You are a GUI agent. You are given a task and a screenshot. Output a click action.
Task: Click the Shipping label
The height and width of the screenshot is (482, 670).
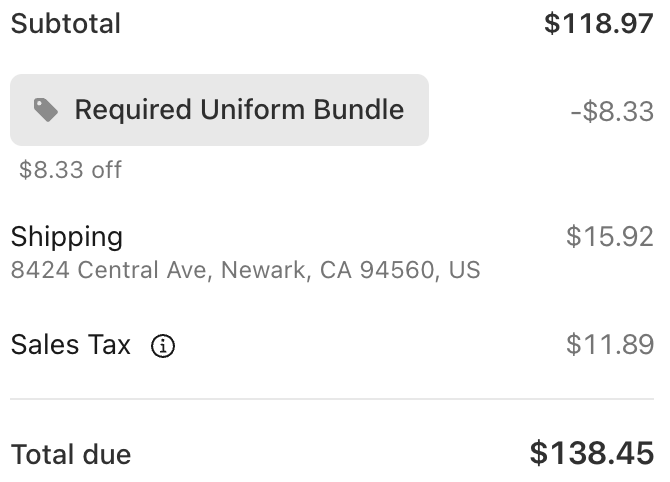67,237
